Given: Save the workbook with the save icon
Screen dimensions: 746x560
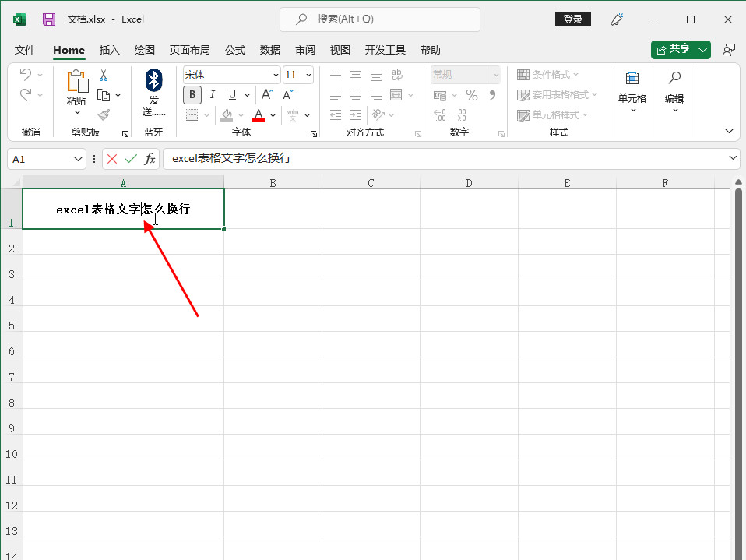Looking at the screenshot, I should coord(49,19).
